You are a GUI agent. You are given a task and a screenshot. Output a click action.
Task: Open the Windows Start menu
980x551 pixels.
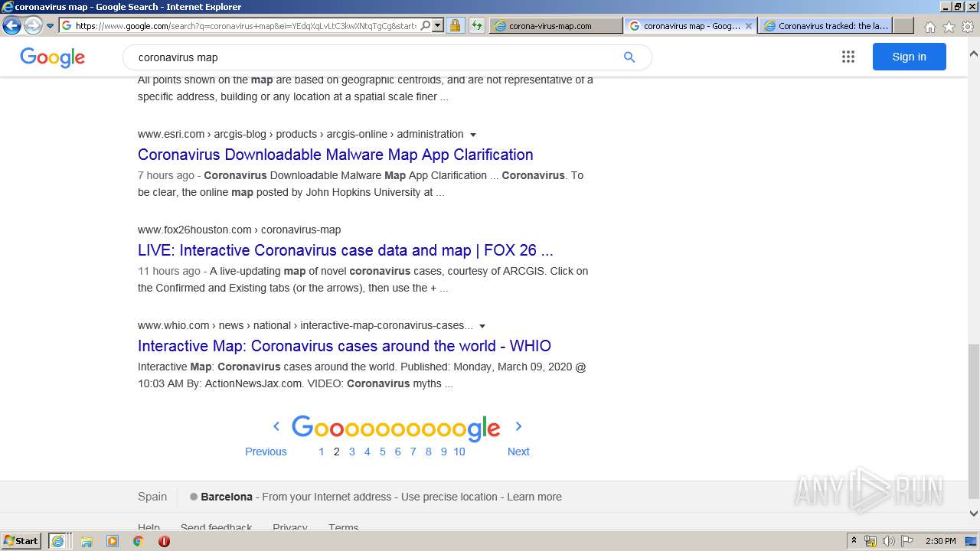pos(21,541)
